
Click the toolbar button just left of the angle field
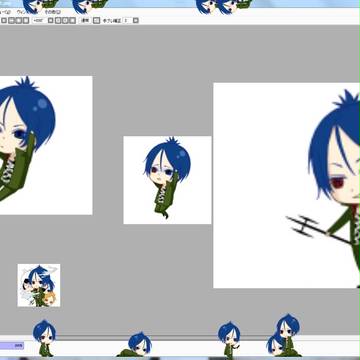[x=26, y=20]
